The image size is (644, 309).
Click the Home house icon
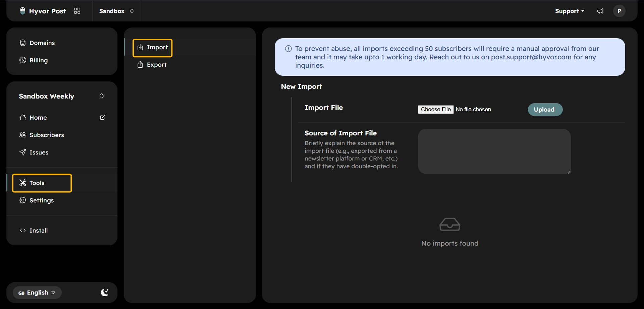point(23,118)
